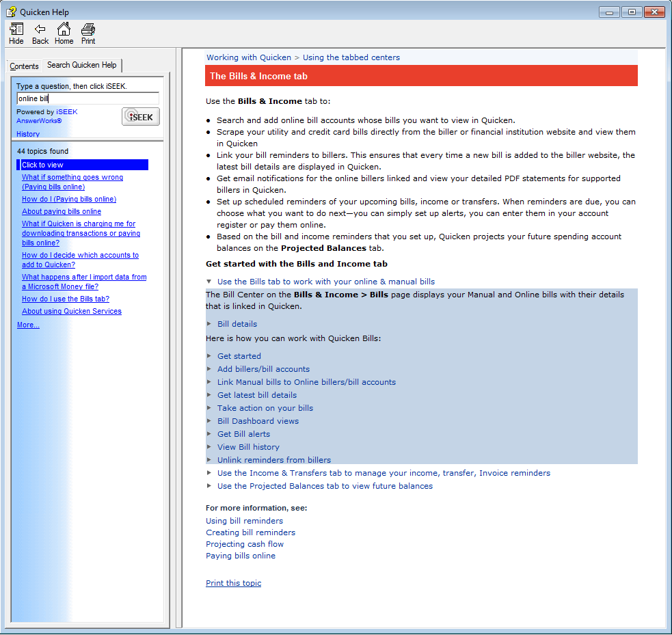Maximize the Quicken Help window
This screenshot has height=635, width=672.
pyautogui.click(x=632, y=12)
